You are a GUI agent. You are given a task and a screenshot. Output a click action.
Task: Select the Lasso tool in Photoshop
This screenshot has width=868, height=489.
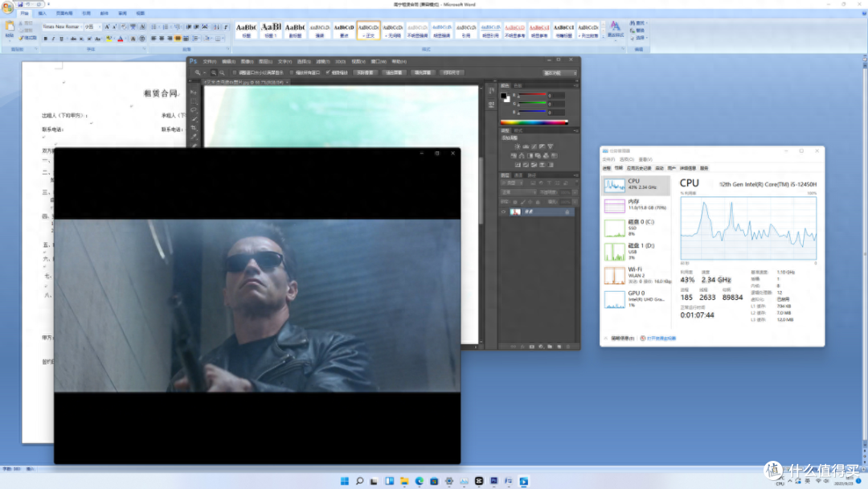(194, 109)
